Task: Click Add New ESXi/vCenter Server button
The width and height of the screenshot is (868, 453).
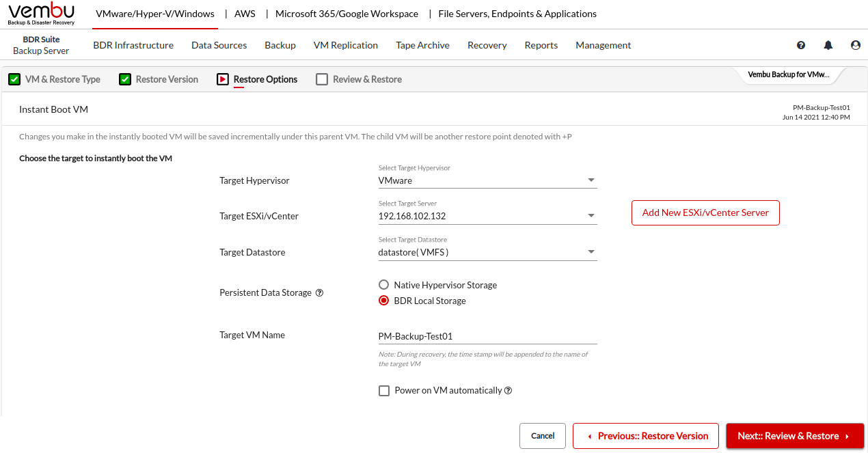Action: coord(705,212)
